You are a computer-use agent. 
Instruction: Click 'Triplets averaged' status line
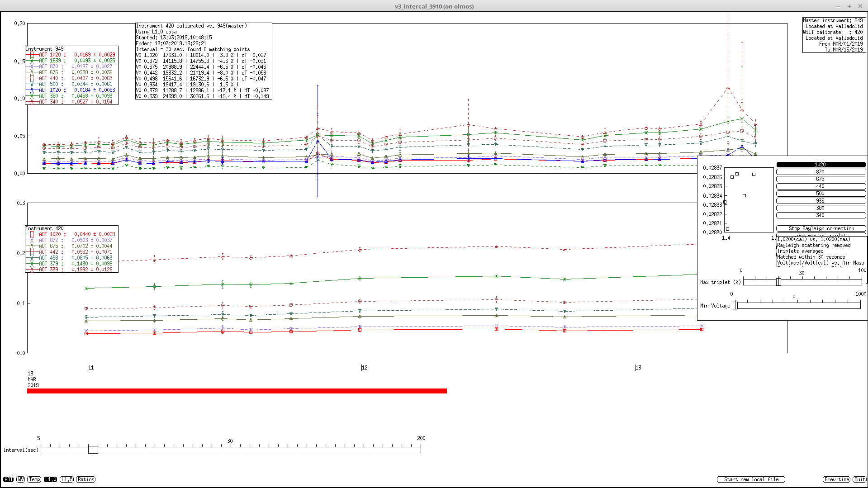800,251
